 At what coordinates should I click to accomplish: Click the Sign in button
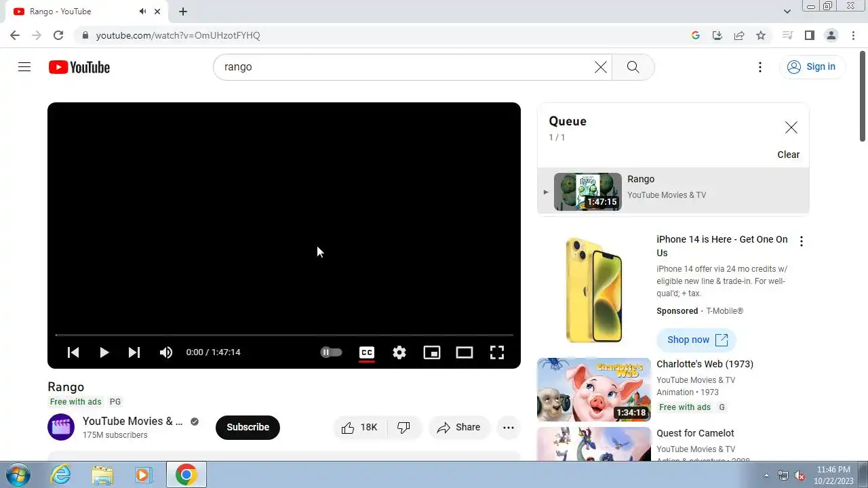pos(811,66)
